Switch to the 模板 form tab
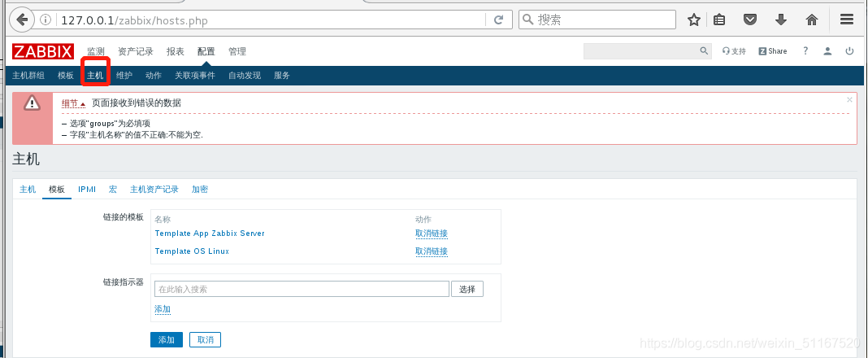 click(x=56, y=190)
